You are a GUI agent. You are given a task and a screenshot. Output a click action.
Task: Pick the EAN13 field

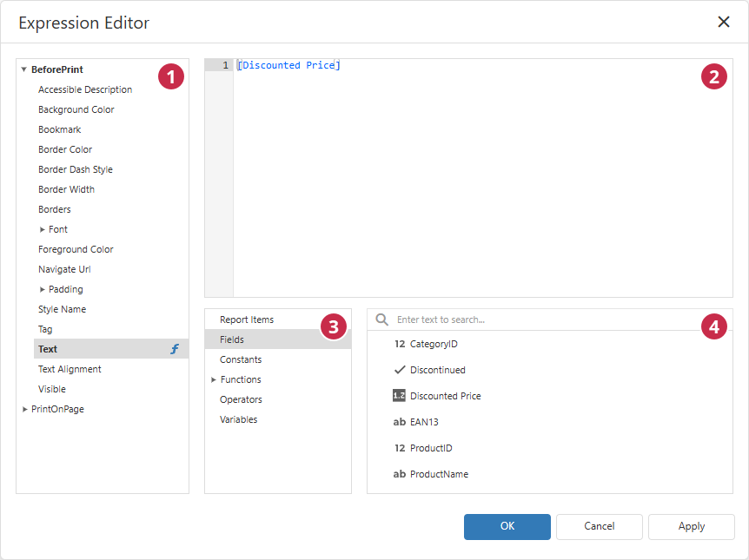pyautogui.click(x=424, y=422)
